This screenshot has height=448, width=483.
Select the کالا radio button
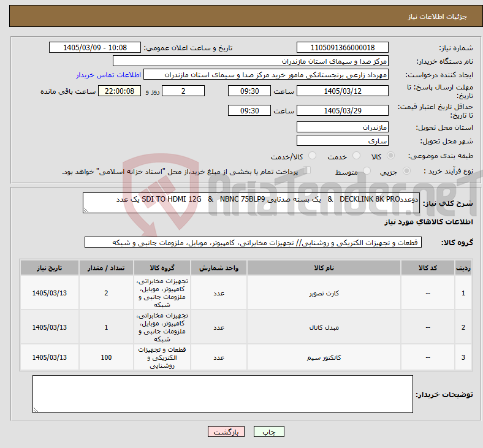390,156
